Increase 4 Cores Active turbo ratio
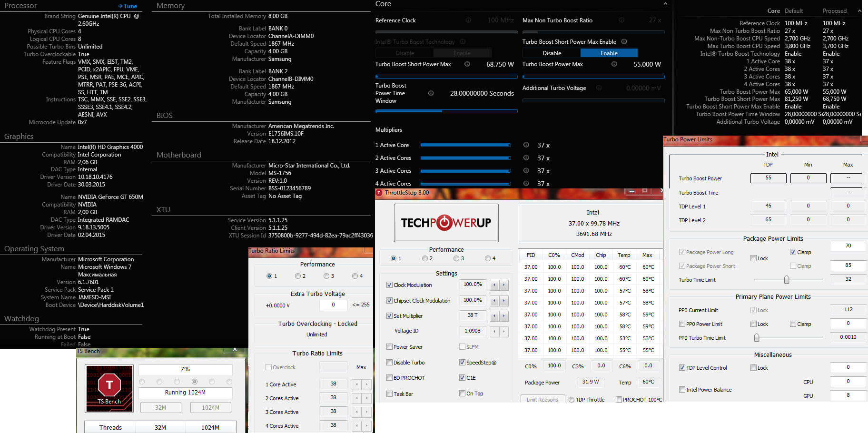Viewport: 868px width, 433px height. (366, 426)
